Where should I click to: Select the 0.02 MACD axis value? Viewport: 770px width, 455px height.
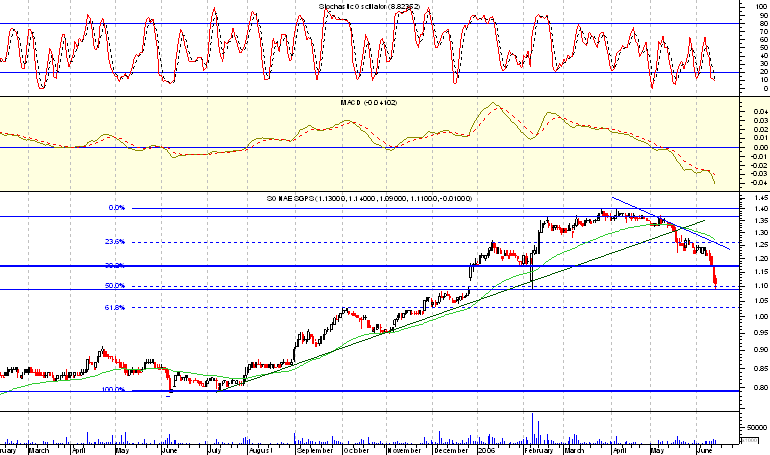(x=762, y=130)
